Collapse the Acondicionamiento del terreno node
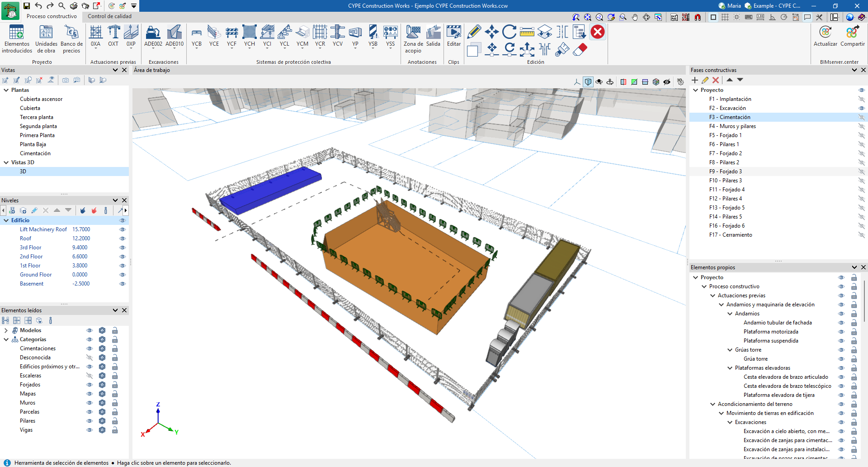This screenshot has width=868, height=467. tap(712, 404)
